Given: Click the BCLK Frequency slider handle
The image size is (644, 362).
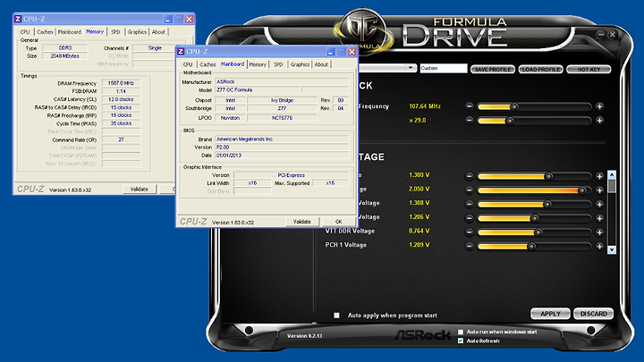Looking at the screenshot, I should pyautogui.click(x=513, y=106).
